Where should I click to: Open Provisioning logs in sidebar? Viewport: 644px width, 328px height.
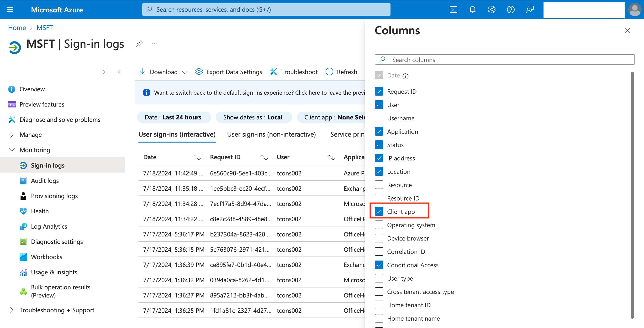click(54, 196)
